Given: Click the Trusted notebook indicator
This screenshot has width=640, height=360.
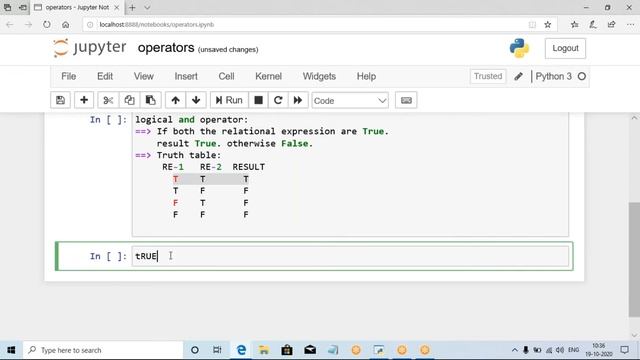Looking at the screenshot, I should point(488,76).
